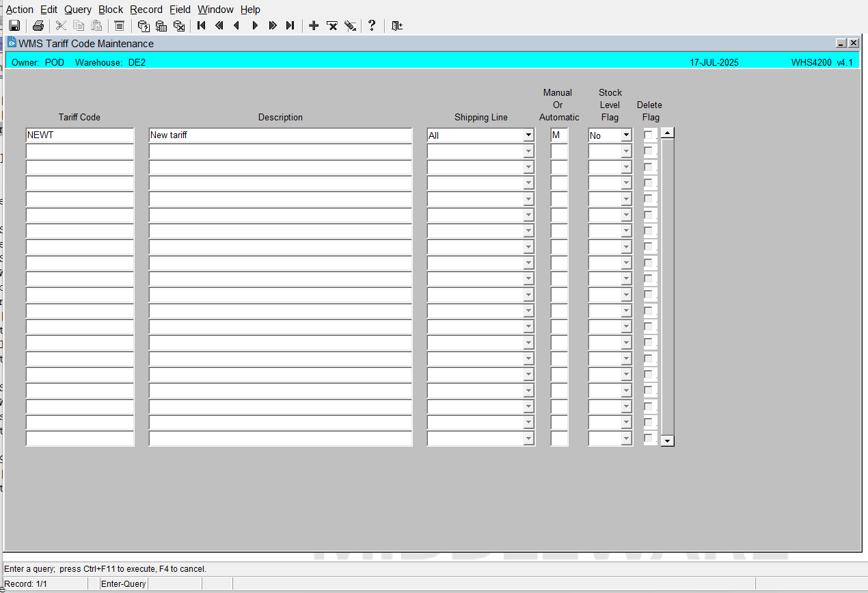
Task: Jump to first record icon
Action: click(x=202, y=26)
